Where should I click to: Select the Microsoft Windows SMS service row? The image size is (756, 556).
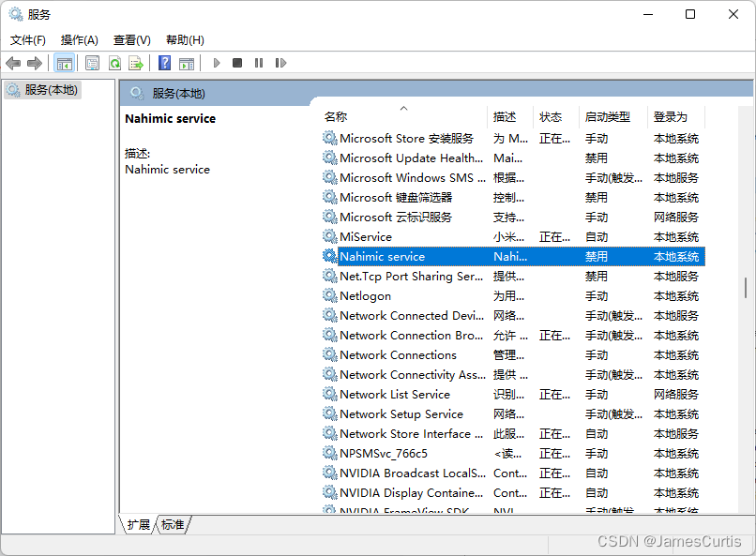513,178
